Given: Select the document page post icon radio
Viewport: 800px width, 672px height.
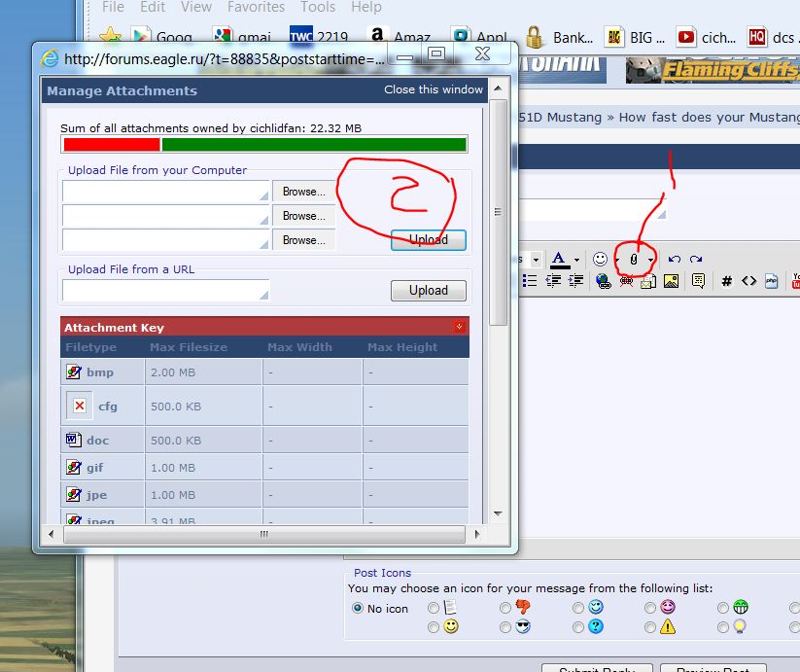Looking at the screenshot, I should click(434, 608).
